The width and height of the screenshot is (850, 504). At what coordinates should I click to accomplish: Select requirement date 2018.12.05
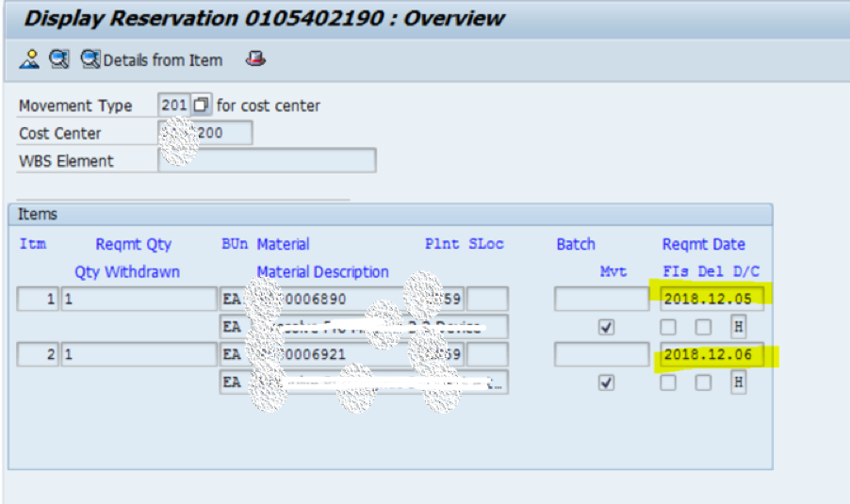711,299
